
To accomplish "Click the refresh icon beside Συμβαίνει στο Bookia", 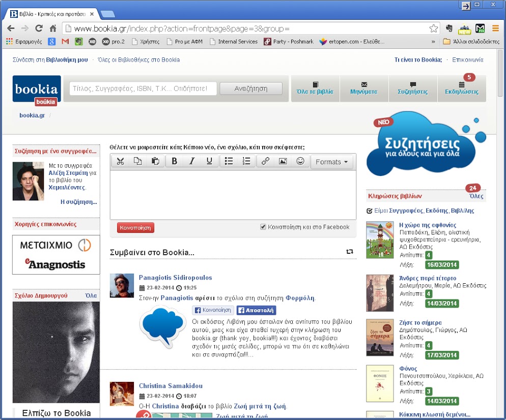I will click(350, 252).
